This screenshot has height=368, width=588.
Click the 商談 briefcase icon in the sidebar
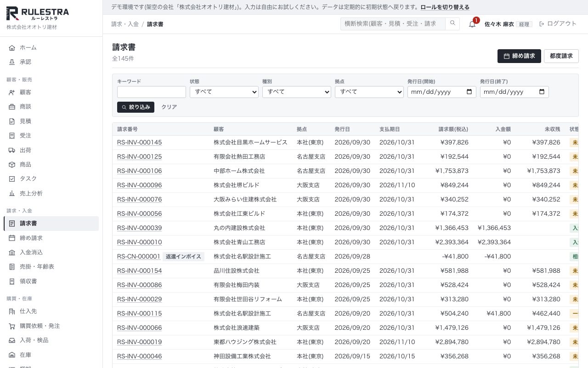12,107
